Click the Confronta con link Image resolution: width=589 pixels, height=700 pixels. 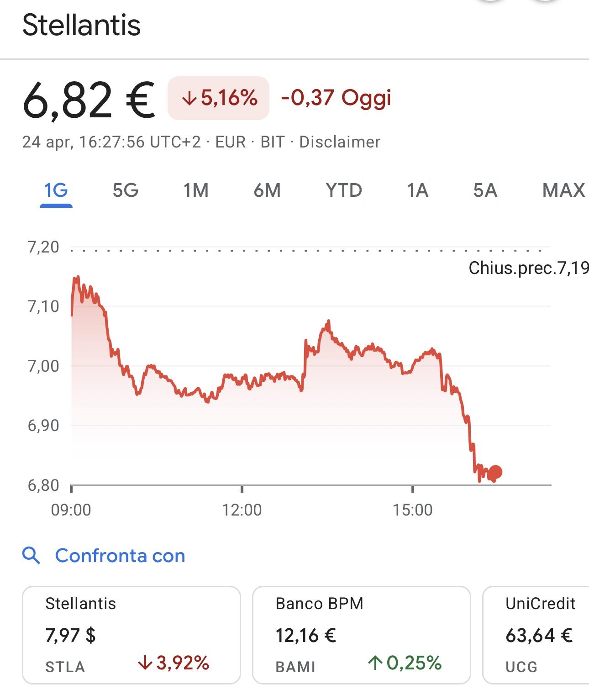tap(120, 556)
